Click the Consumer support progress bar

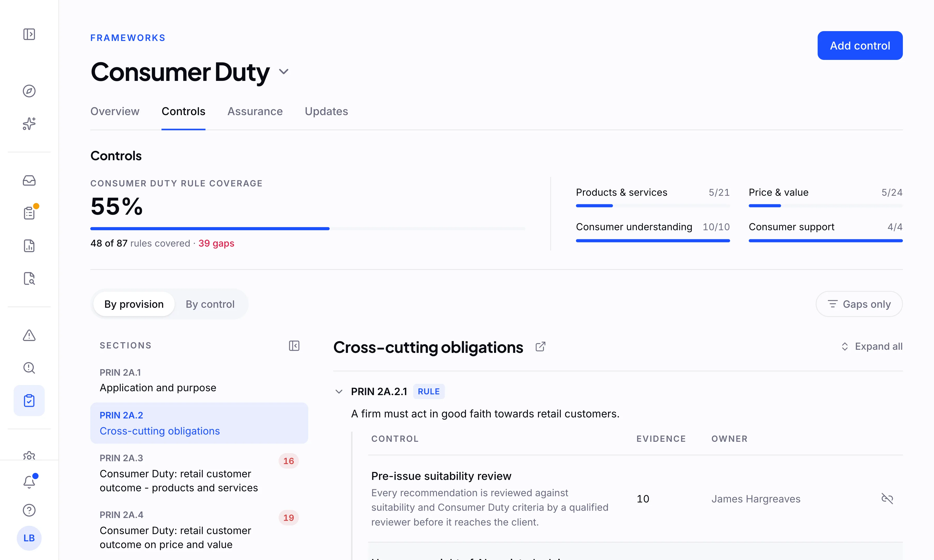pyautogui.click(x=825, y=240)
